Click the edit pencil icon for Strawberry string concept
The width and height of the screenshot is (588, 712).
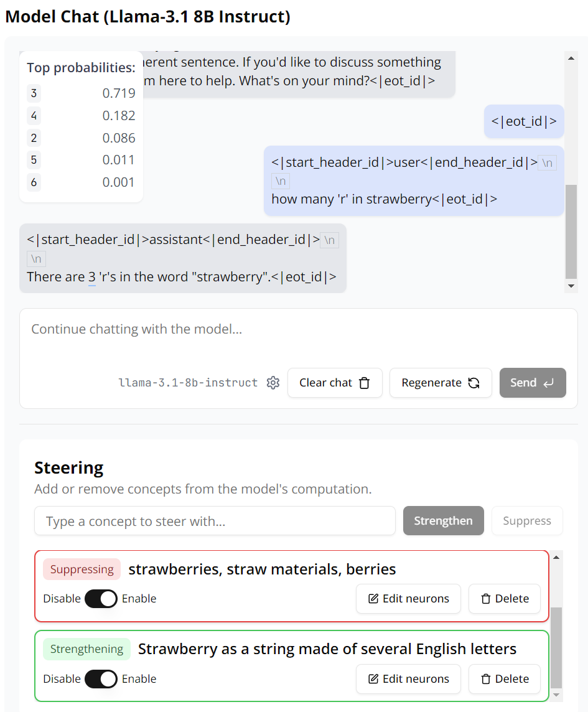pyautogui.click(x=373, y=679)
